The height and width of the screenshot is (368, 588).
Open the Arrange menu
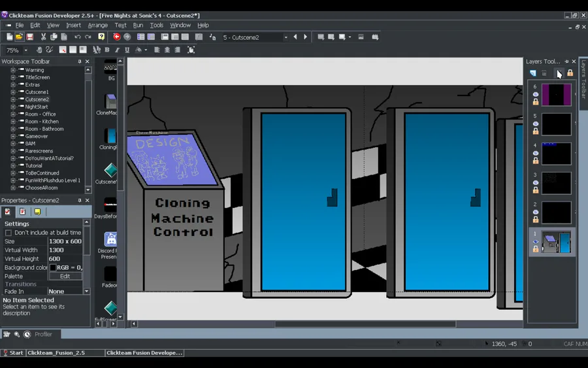(97, 25)
